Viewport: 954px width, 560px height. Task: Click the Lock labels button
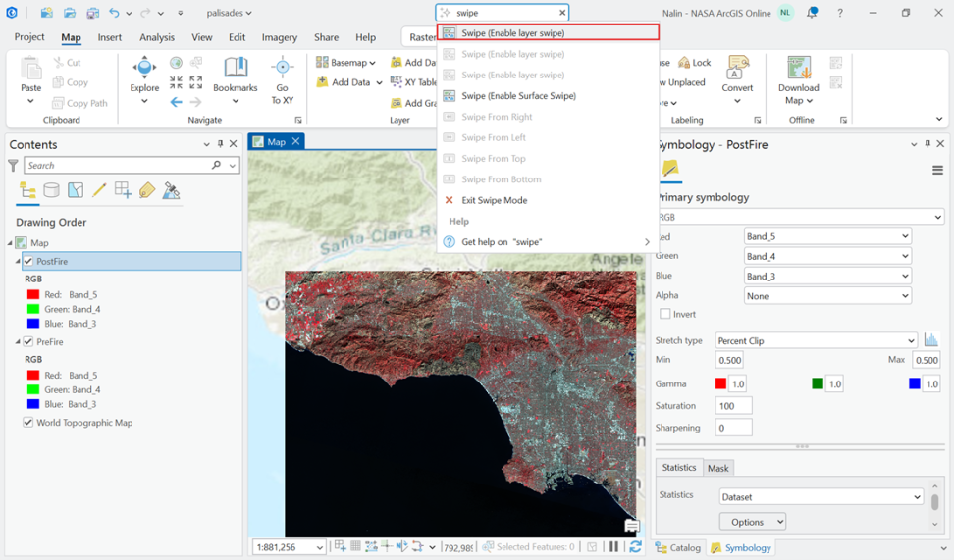694,62
